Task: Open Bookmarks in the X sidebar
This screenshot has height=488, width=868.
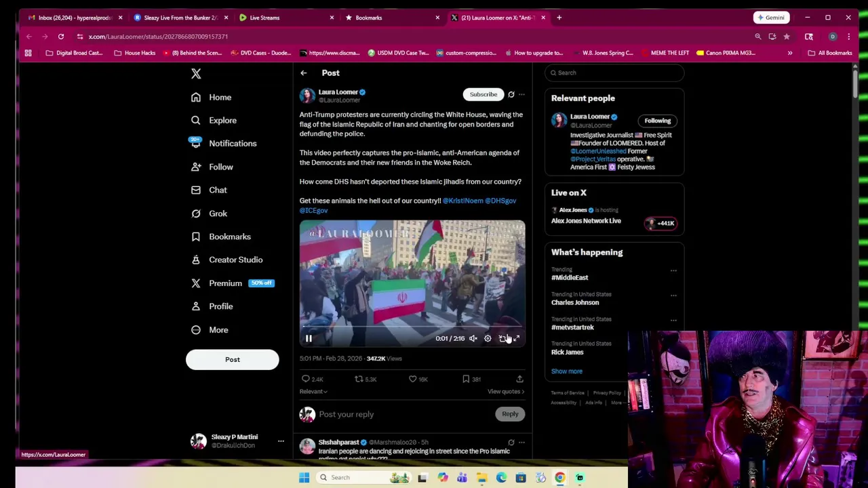Action: (221, 237)
